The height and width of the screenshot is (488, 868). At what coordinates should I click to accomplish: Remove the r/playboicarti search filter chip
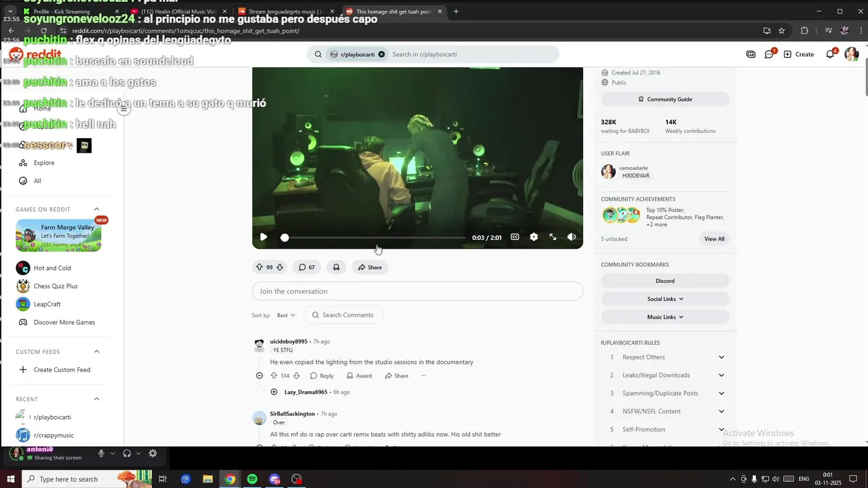pyautogui.click(x=381, y=54)
